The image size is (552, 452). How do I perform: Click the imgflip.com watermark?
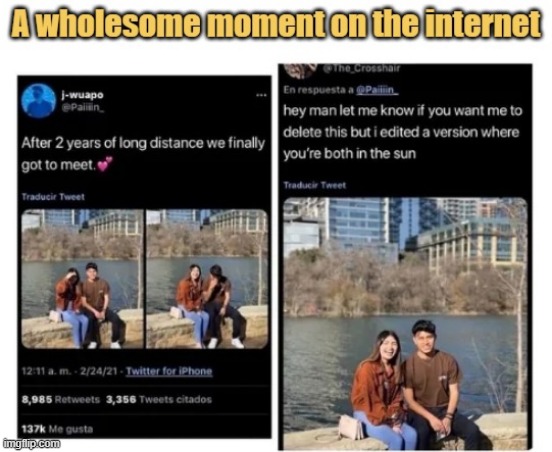pyautogui.click(x=31, y=444)
